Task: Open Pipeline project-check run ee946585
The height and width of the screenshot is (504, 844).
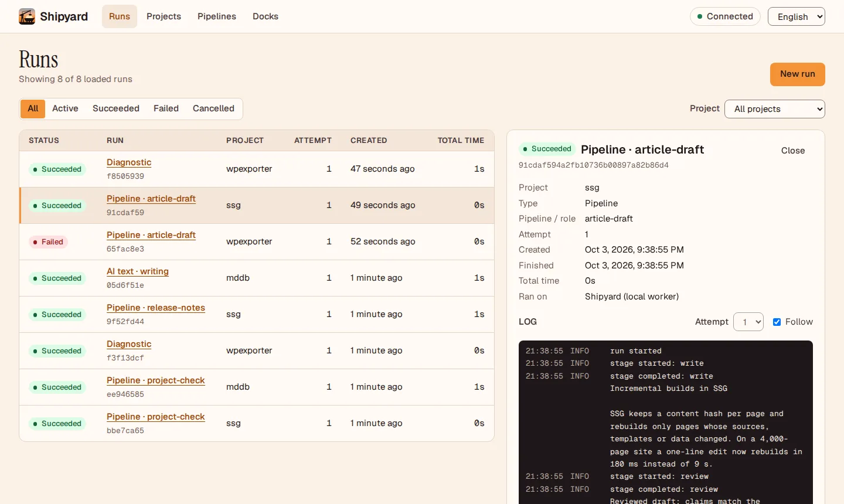Action: click(156, 380)
